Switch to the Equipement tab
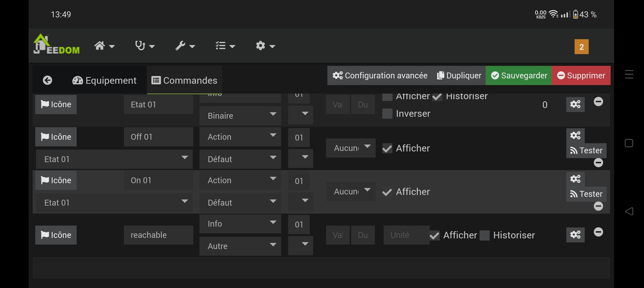This screenshot has height=288, width=644. (104, 80)
